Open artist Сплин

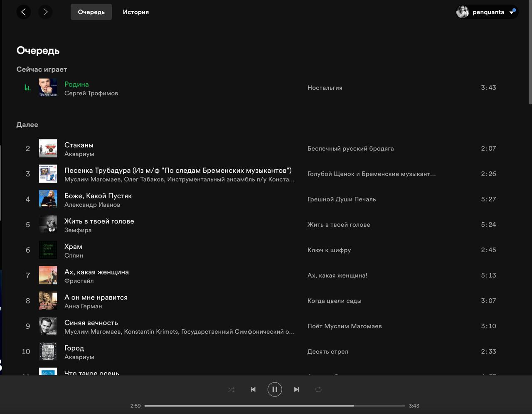[x=74, y=255]
